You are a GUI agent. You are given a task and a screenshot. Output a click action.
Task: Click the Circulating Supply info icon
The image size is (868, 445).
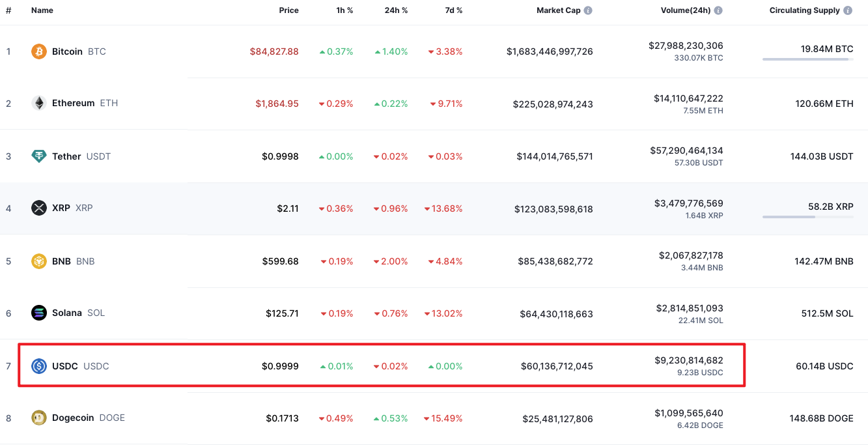click(x=848, y=10)
